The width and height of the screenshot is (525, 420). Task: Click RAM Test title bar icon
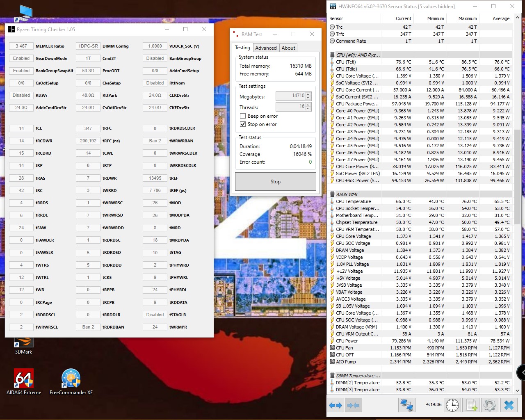(x=235, y=34)
